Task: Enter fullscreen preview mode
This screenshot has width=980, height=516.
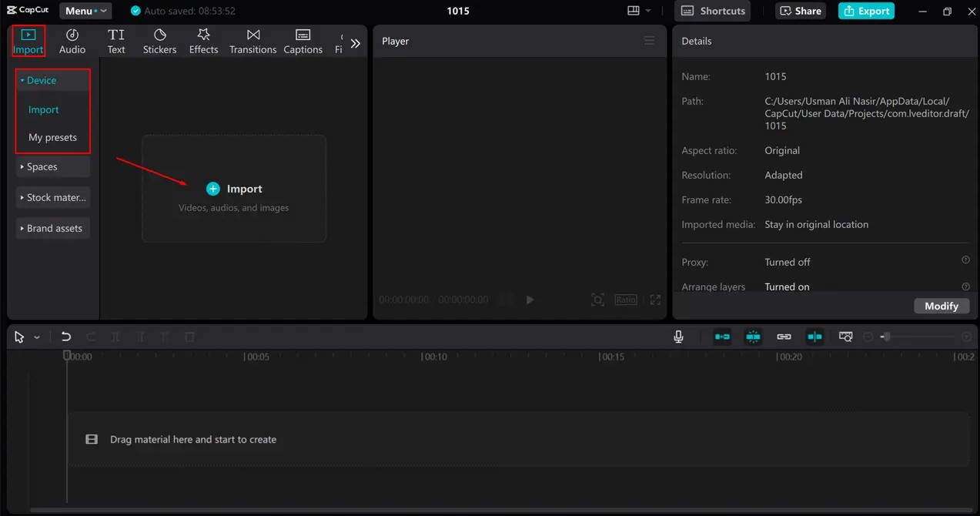Action: click(656, 300)
